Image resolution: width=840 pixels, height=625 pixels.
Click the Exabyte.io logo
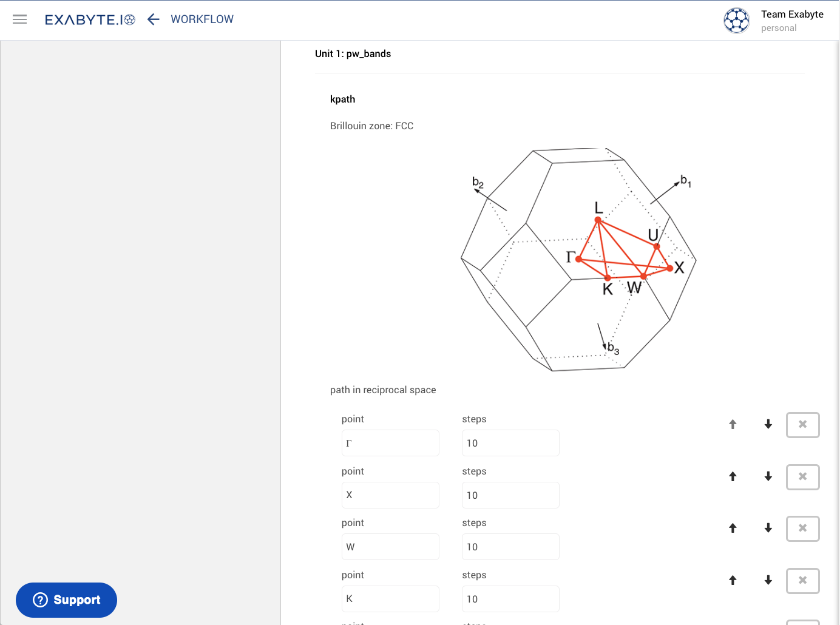point(90,20)
